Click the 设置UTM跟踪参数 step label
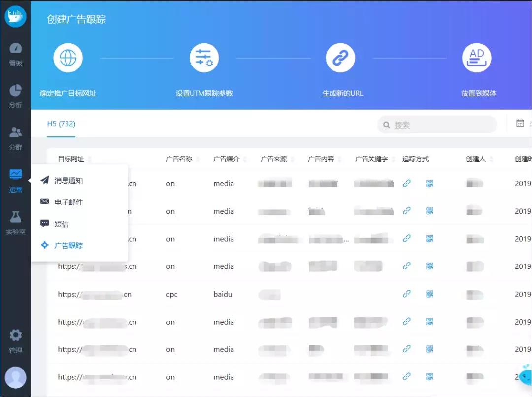 [204, 93]
